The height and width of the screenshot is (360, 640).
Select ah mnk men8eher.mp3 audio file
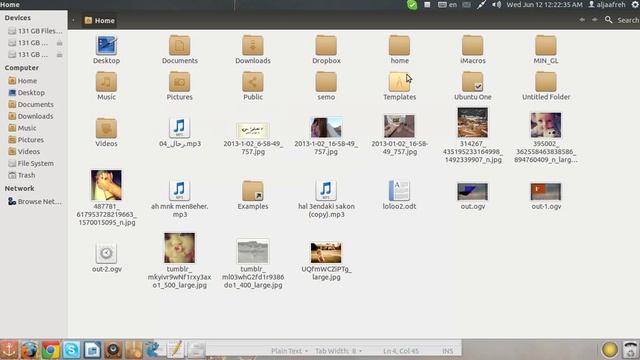click(x=180, y=191)
